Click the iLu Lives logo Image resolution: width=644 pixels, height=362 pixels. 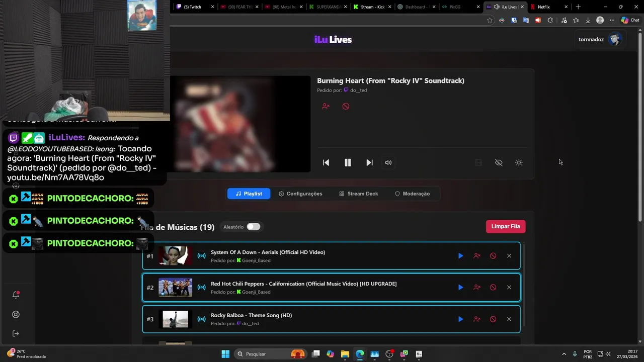[x=333, y=40]
